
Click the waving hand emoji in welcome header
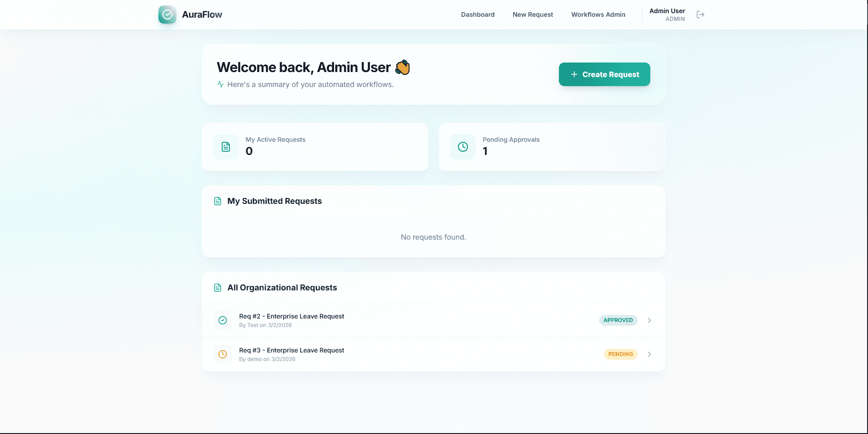pos(402,68)
